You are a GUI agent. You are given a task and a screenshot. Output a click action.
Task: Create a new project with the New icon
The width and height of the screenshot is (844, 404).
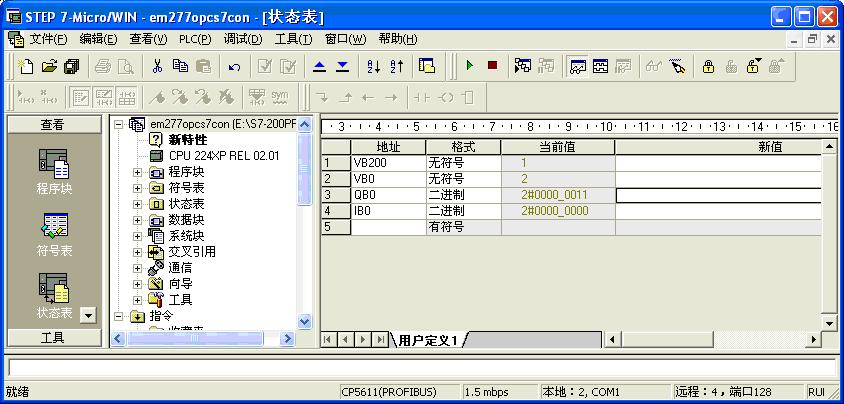tap(26, 66)
